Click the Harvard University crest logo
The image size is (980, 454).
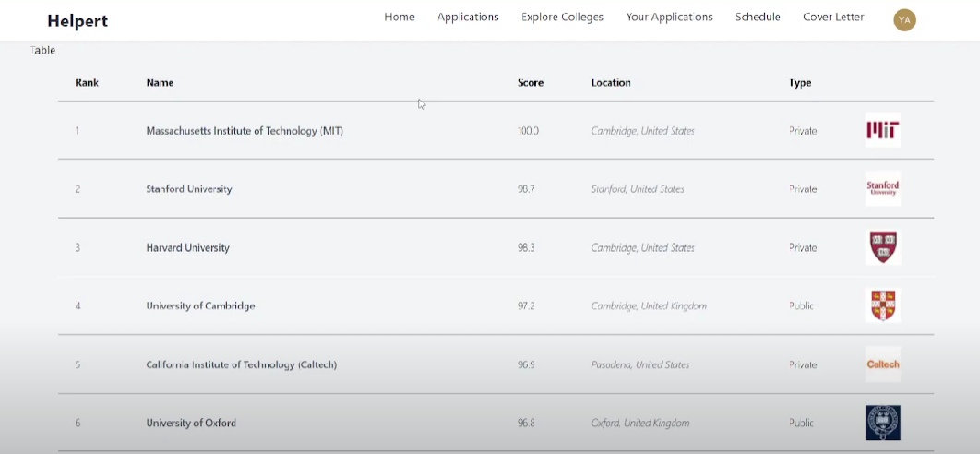tap(883, 247)
